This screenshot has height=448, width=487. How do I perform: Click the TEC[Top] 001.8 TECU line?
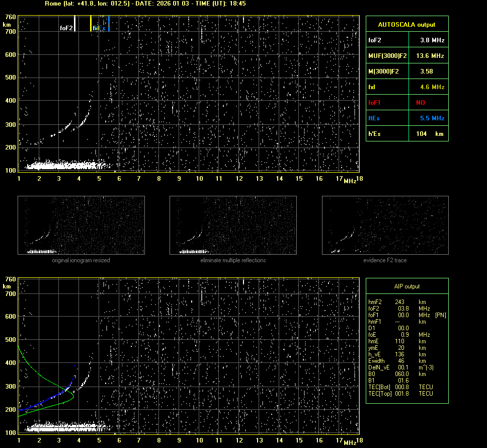click(400, 393)
